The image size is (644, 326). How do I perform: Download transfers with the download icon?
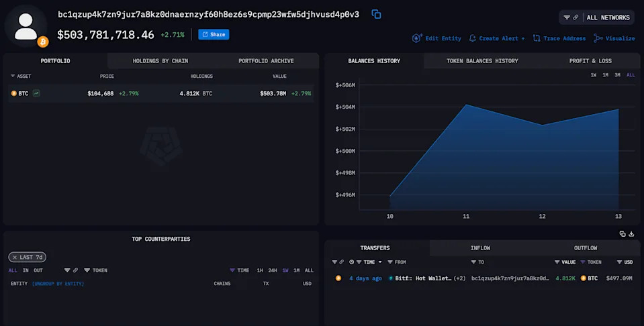pyautogui.click(x=632, y=233)
